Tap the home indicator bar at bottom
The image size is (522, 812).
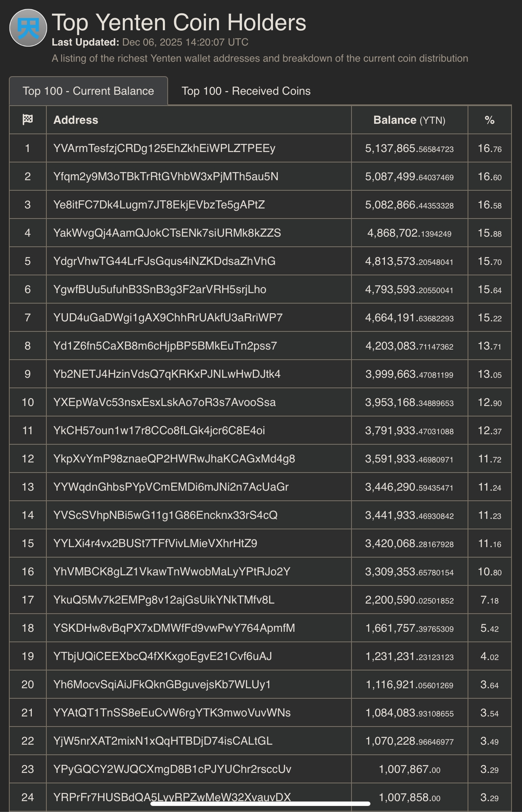click(x=260, y=804)
